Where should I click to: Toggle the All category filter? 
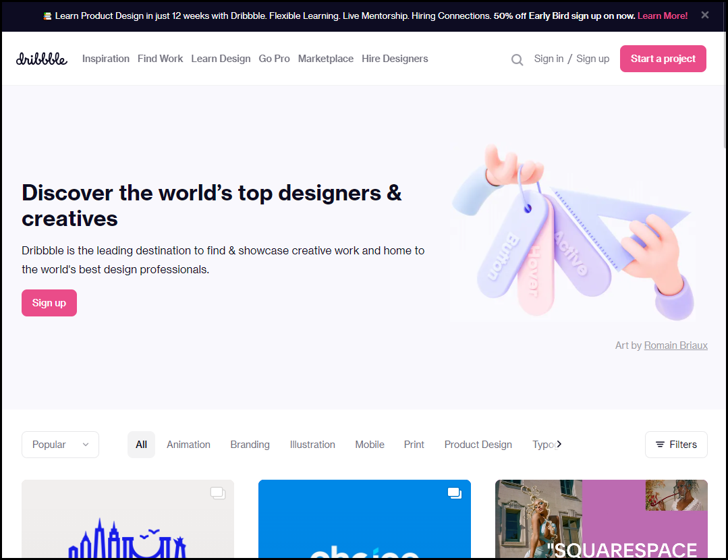pyautogui.click(x=141, y=445)
